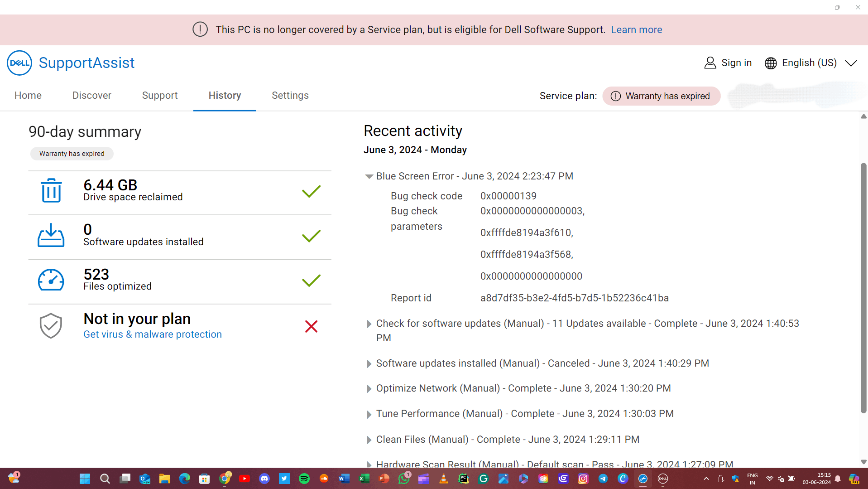
Task: Expand Check for software updates entry
Action: (369, 324)
